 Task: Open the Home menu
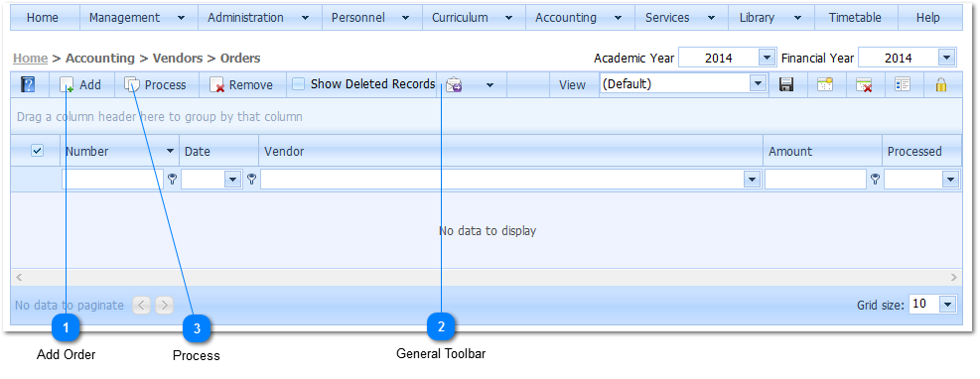click(43, 18)
